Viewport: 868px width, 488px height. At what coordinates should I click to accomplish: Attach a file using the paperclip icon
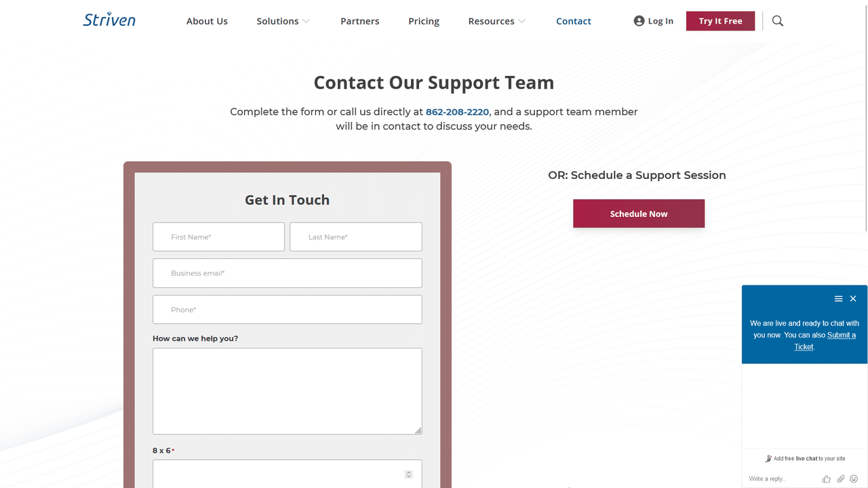840,479
